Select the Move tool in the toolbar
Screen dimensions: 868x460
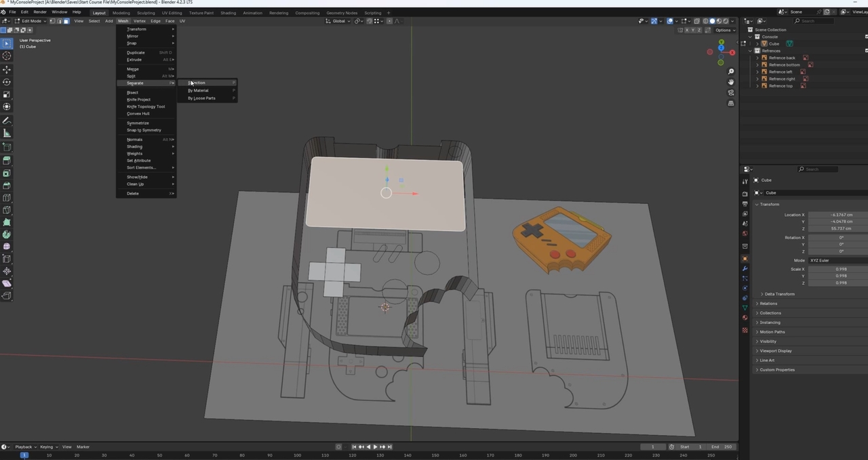(x=7, y=70)
